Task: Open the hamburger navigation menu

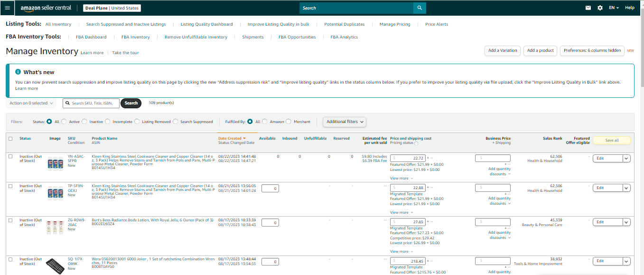Action: coord(7,8)
